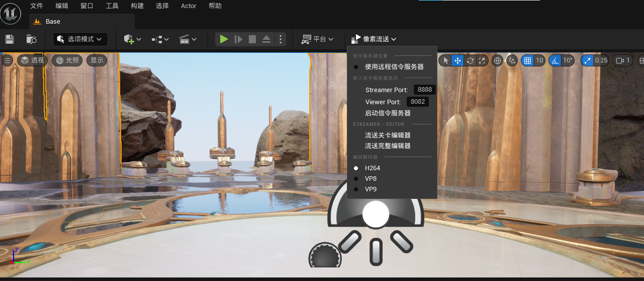The image size is (644, 281).
Task: Open the rotation snap value 10°
Action: click(x=568, y=60)
